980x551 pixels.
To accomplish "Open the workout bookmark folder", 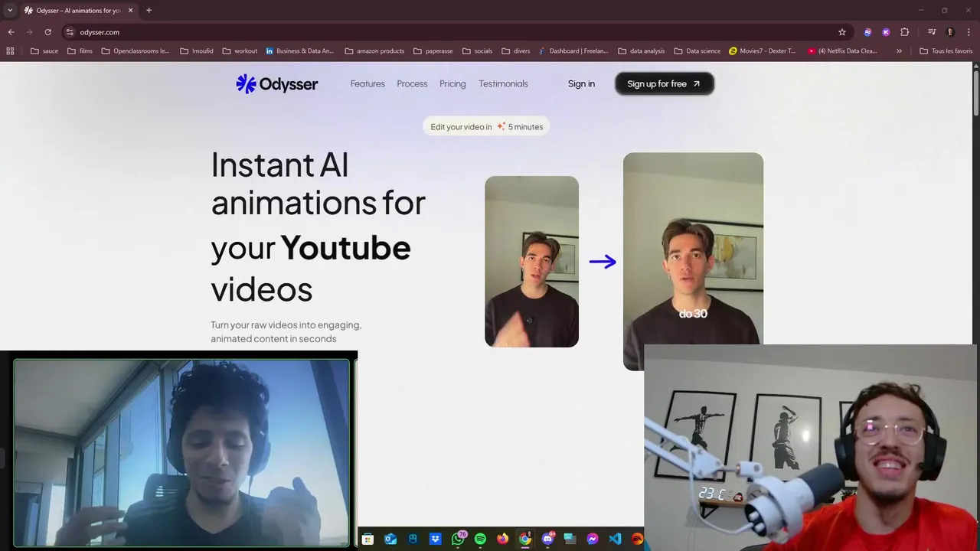I will pyautogui.click(x=240, y=51).
